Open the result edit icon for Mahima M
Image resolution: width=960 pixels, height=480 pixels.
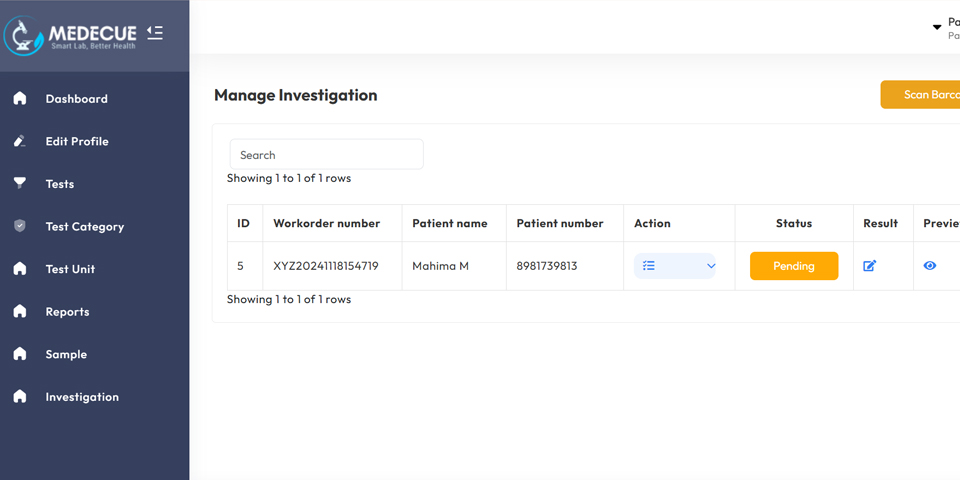(x=869, y=266)
